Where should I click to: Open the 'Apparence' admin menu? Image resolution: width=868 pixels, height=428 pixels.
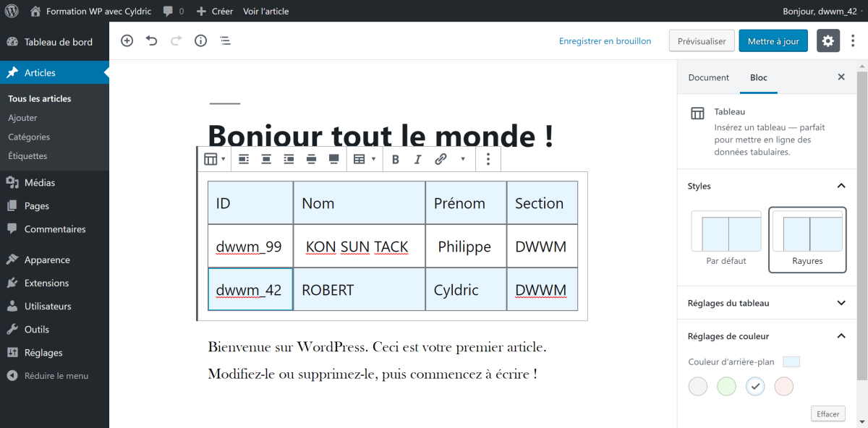(x=54, y=260)
